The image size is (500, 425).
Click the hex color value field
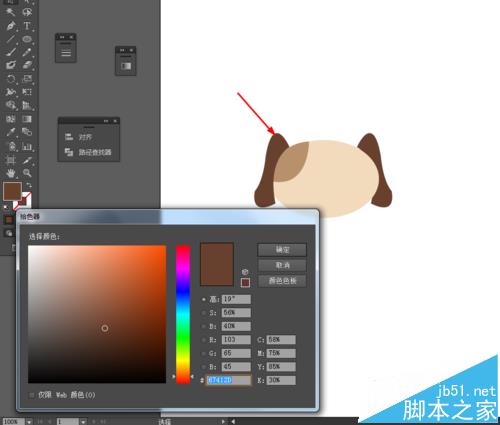coord(229,380)
